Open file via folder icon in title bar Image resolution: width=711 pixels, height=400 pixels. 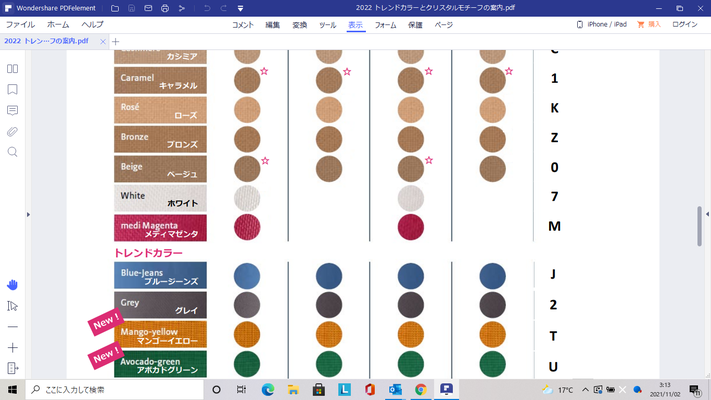pos(115,8)
